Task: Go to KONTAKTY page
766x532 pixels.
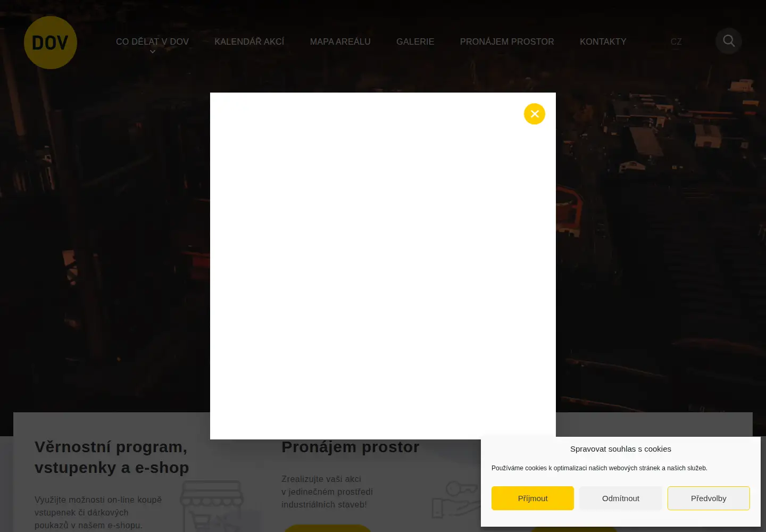Action: tap(603, 41)
